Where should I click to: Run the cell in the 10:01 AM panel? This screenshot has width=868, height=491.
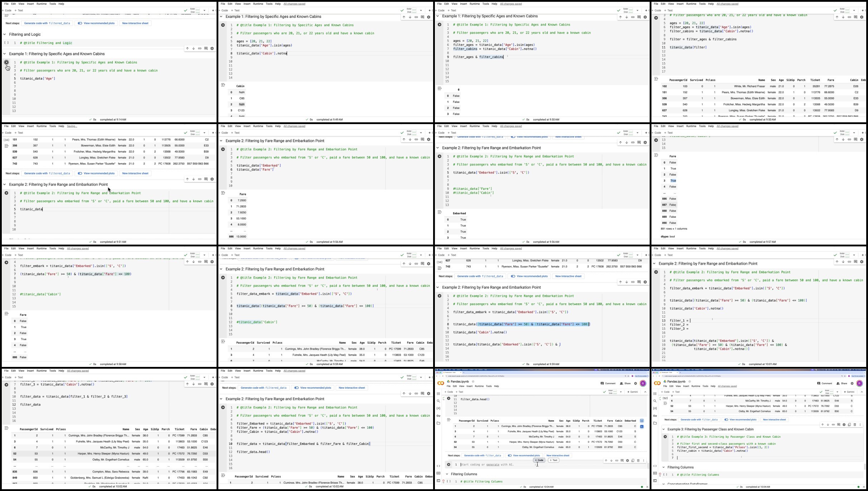pyautogui.click(x=656, y=272)
